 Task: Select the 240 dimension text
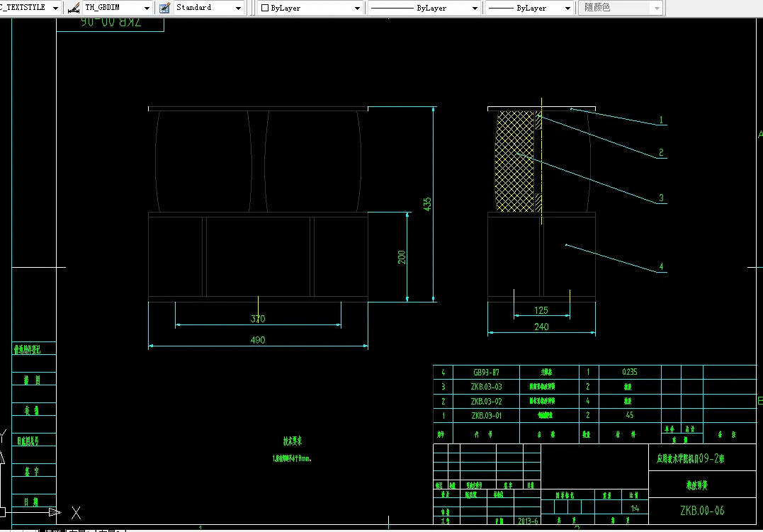coord(541,327)
